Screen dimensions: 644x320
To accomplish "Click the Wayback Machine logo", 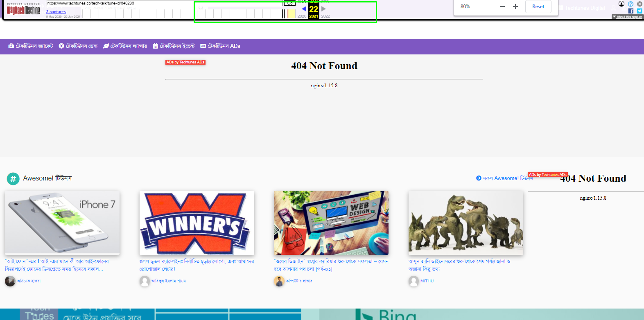I will pyautogui.click(x=23, y=10).
